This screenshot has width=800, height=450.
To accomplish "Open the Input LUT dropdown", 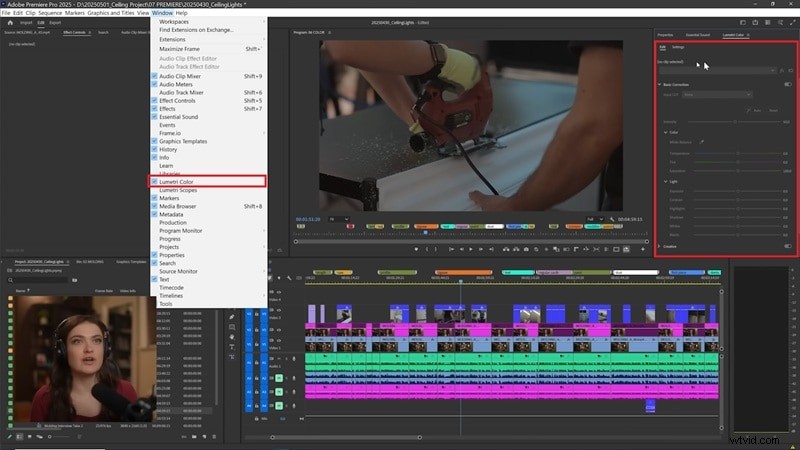I will (x=717, y=94).
